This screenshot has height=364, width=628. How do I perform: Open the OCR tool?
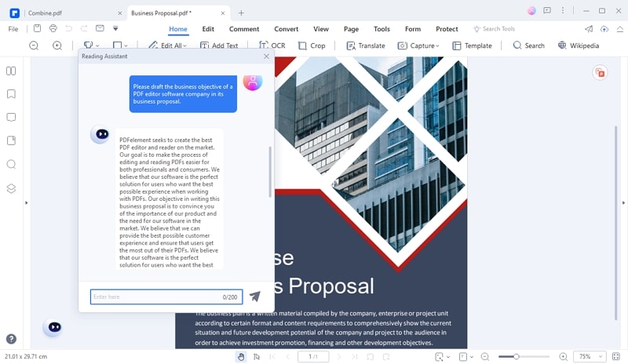click(272, 45)
